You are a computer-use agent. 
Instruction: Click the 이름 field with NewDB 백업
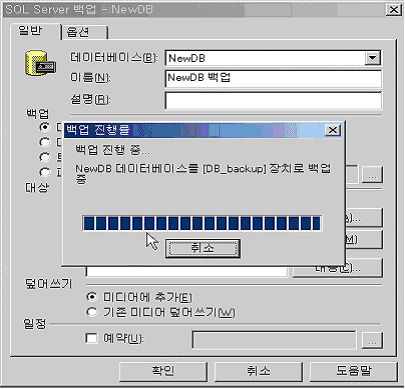coord(273,79)
